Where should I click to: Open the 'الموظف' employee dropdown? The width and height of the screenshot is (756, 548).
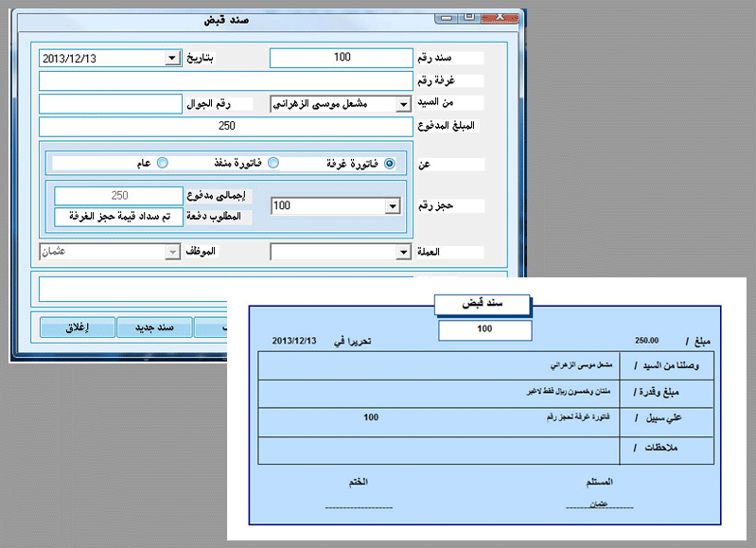(x=172, y=252)
